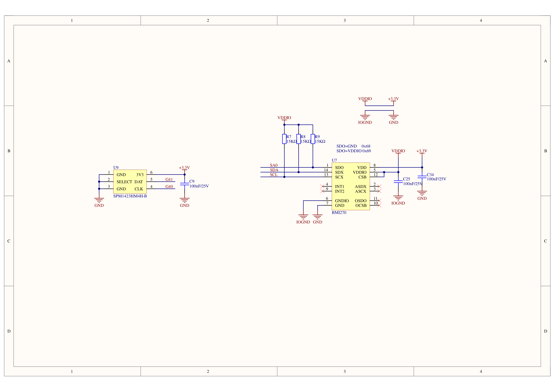Select the no-connect cross on INT1 pin

coord(322,186)
